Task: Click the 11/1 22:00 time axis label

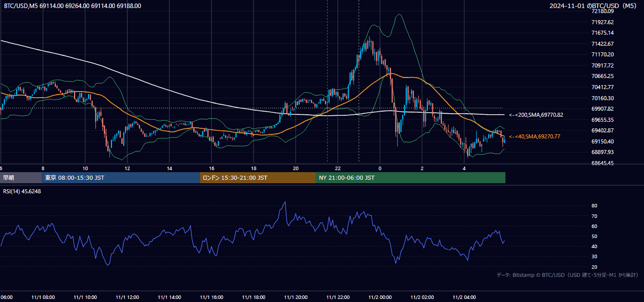Action: click(338, 297)
